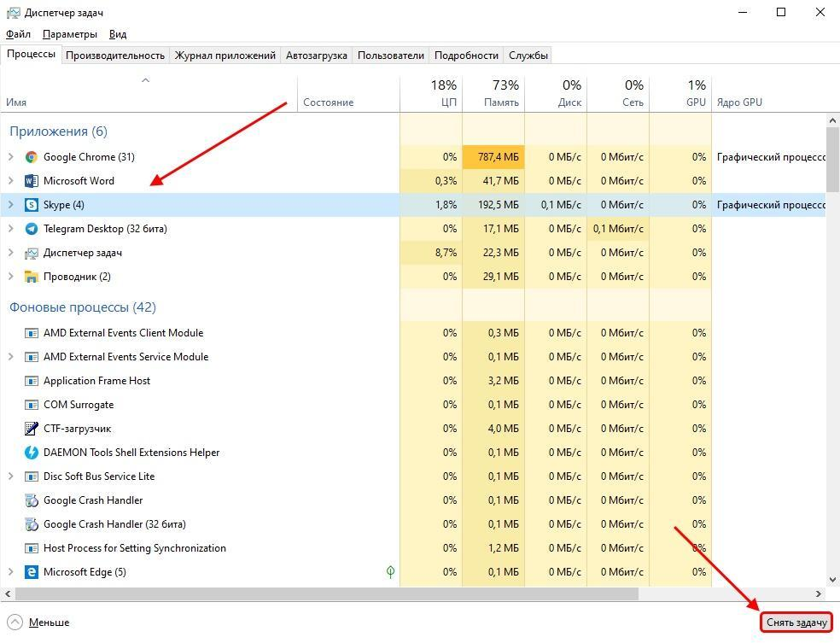The width and height of the screenshot is (840, 643).
Task: Click the AMD External Events Service Module icon
Action: (32, 357)
